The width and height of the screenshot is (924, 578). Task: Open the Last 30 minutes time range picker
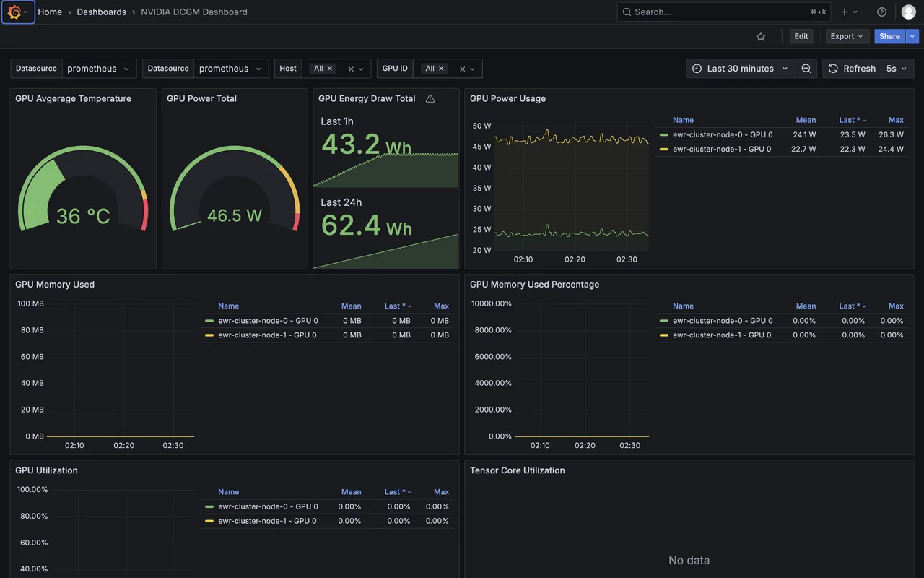coord(741,69)
